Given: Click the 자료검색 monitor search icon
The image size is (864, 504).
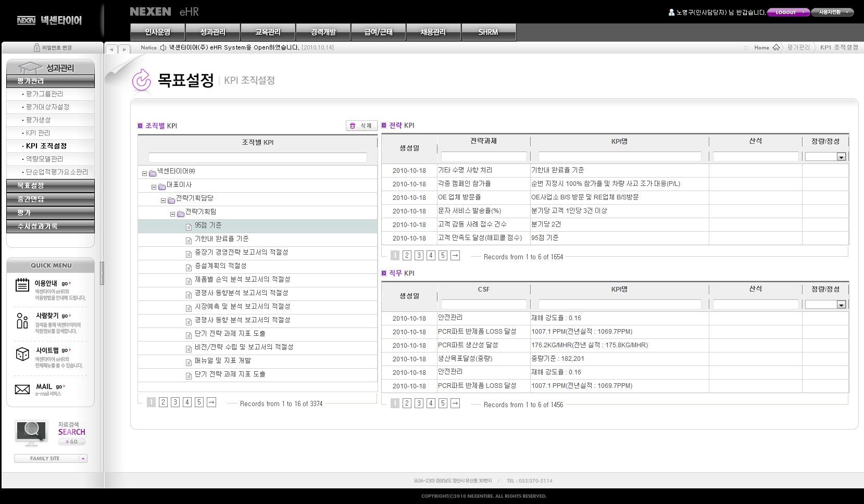Looking at the screenshot, I should pyautogui.click(x=31, y=433).
